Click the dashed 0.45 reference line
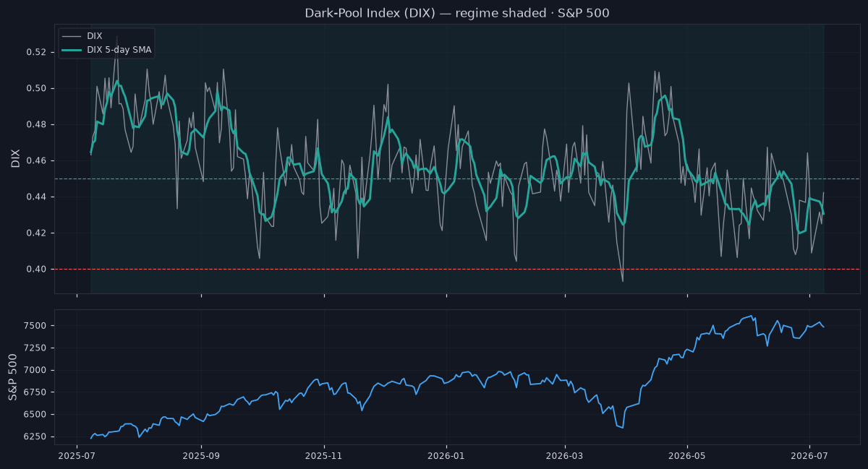868x469 pixels. pos(457,178)
